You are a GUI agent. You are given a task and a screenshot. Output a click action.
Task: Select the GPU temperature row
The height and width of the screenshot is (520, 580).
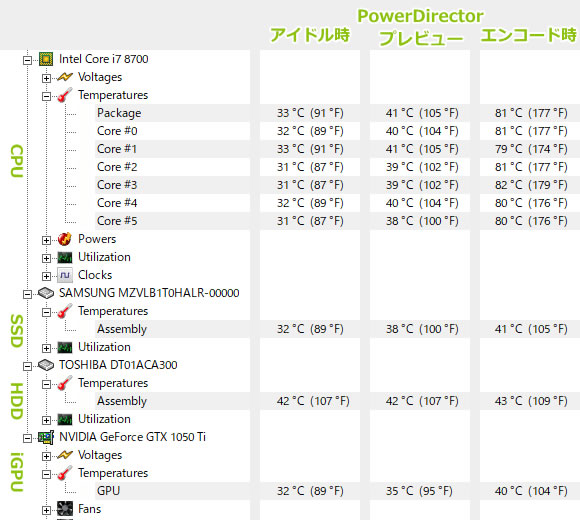click(337, 491)
